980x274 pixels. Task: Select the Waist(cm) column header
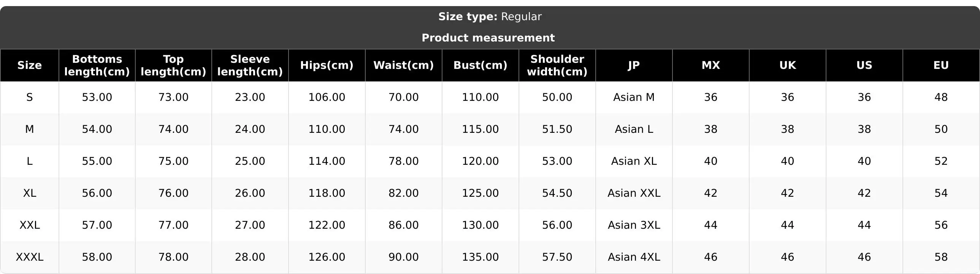point(404,65)
